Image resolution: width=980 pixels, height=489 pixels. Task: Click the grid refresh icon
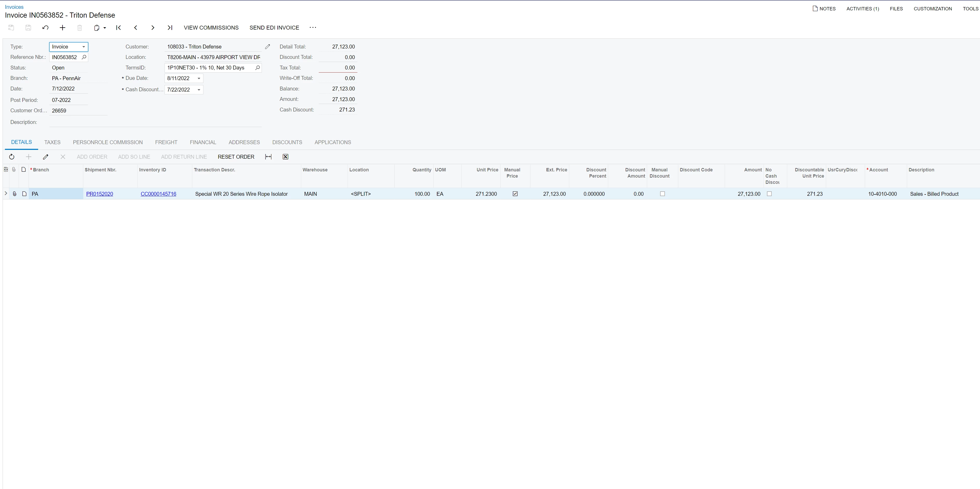point(12,157)
